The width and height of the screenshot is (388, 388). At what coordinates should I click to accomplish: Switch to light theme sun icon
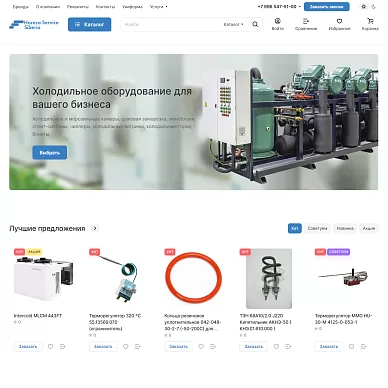(364, 7)
